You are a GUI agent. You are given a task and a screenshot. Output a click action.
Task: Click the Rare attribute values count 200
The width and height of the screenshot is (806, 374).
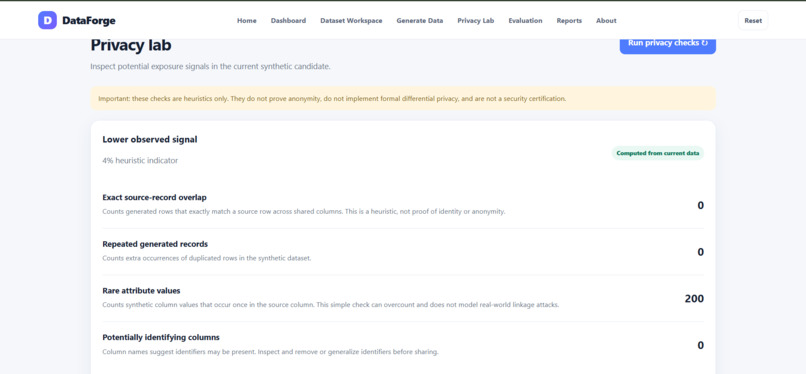(x=694, y=299)
